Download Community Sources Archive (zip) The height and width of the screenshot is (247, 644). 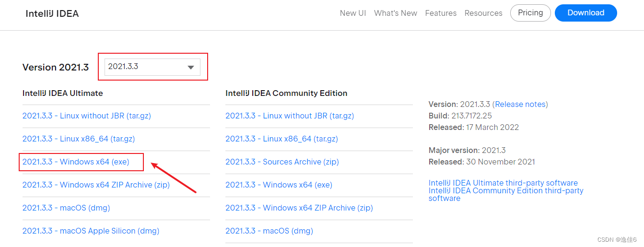point(282,162)
